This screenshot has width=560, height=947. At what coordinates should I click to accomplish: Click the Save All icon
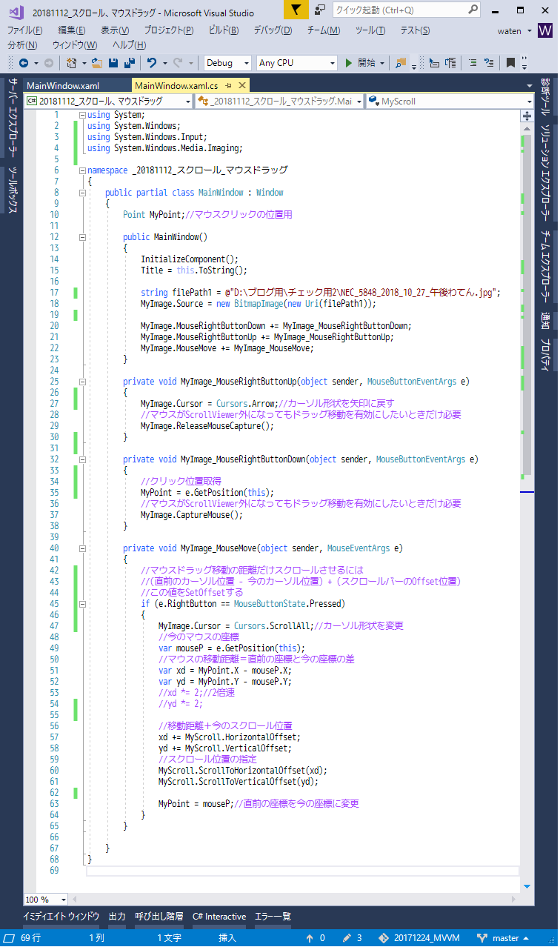pos(129,63)
